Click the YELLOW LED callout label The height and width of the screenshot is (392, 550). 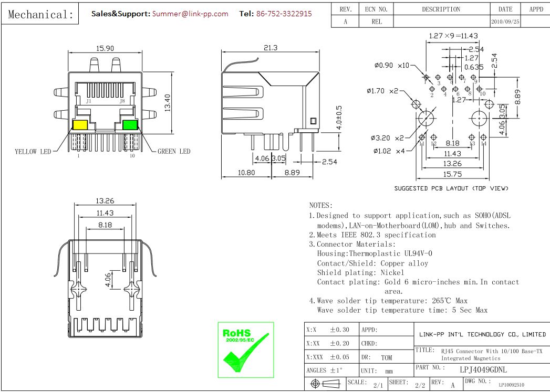[33, 152]
